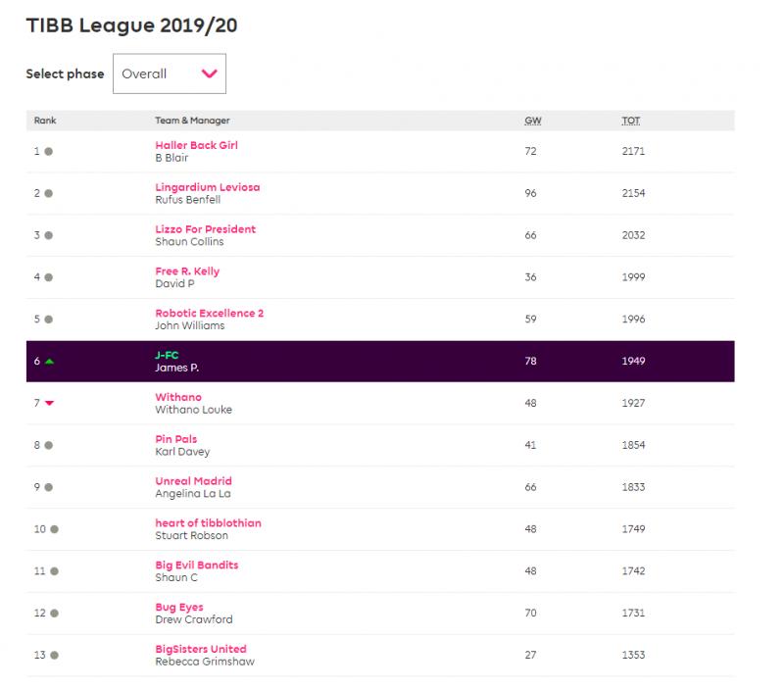Click the grey dot beside rank 4
Viewport: 784px width, 689px height.
tap(48, 277)
